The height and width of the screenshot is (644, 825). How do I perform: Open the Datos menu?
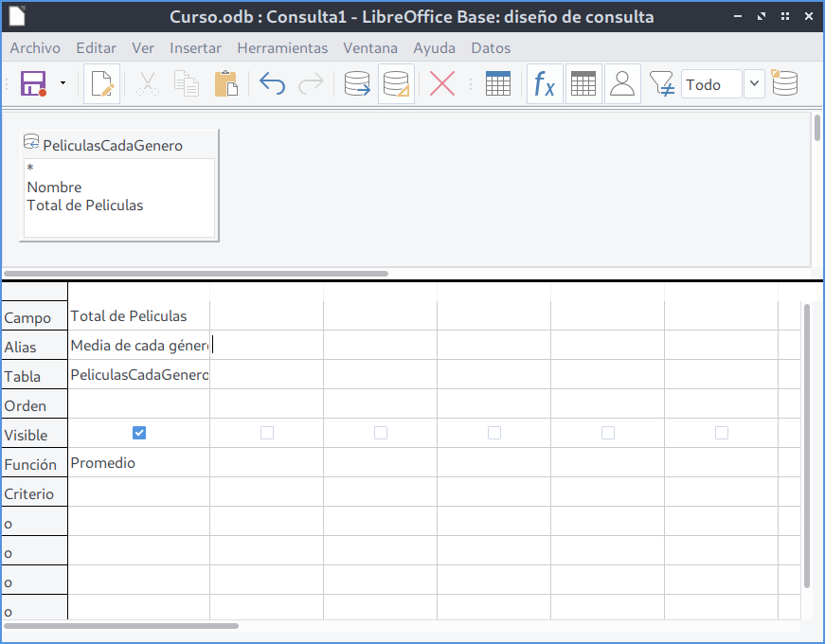coord(491,48)
